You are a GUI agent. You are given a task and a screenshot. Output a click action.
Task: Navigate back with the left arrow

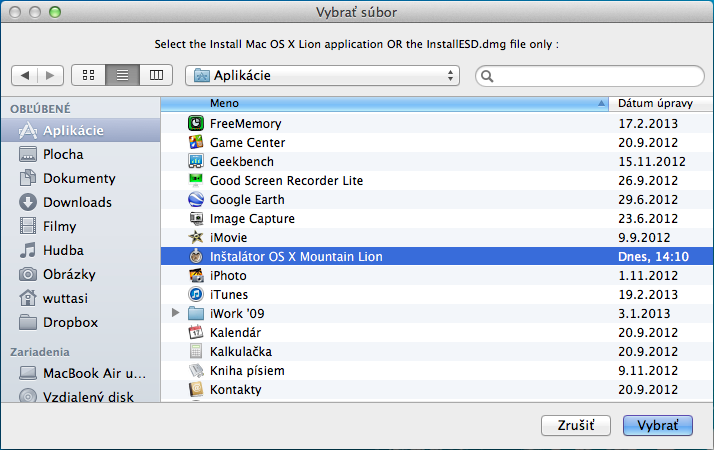pos(25,75)
